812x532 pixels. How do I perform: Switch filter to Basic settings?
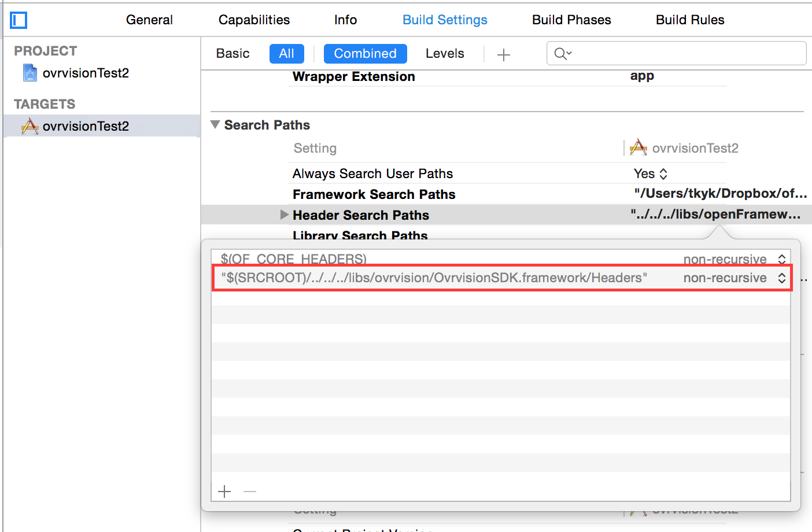pos(232,54)
